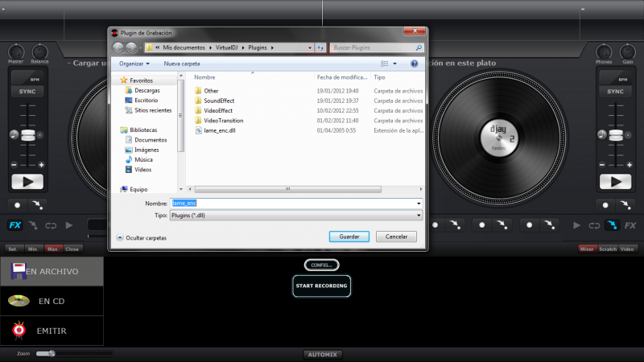
Task: Adjust the Master knob
Action: (x=16, y=51)
